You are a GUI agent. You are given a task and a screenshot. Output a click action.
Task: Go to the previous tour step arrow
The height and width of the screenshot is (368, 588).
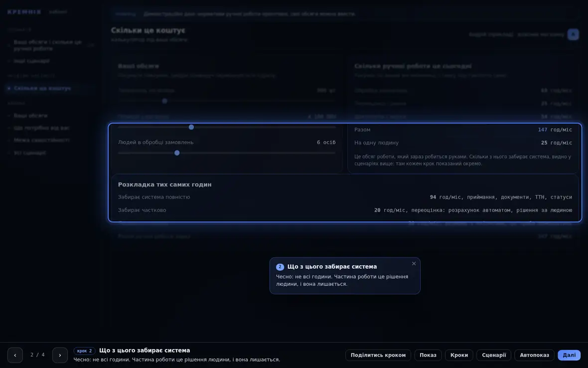point(15,355)
